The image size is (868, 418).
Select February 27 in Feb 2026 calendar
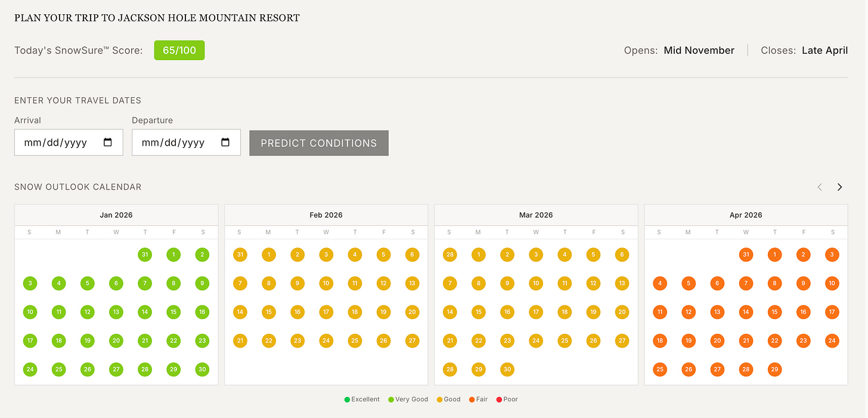coord(412,340)
